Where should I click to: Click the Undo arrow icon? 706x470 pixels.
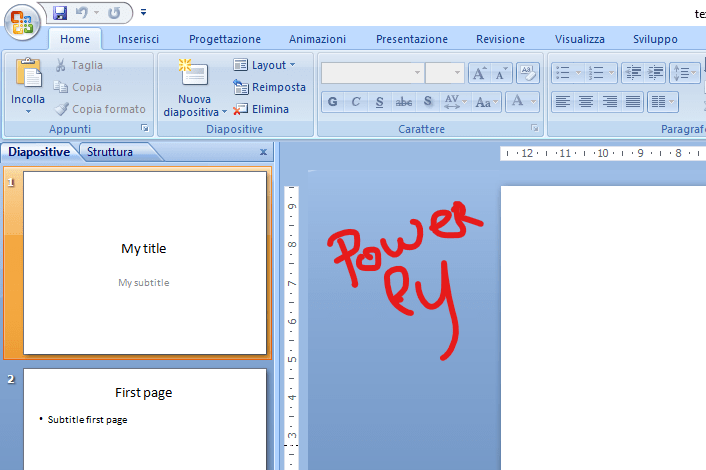pyautogui.click(x=82, y=13)
